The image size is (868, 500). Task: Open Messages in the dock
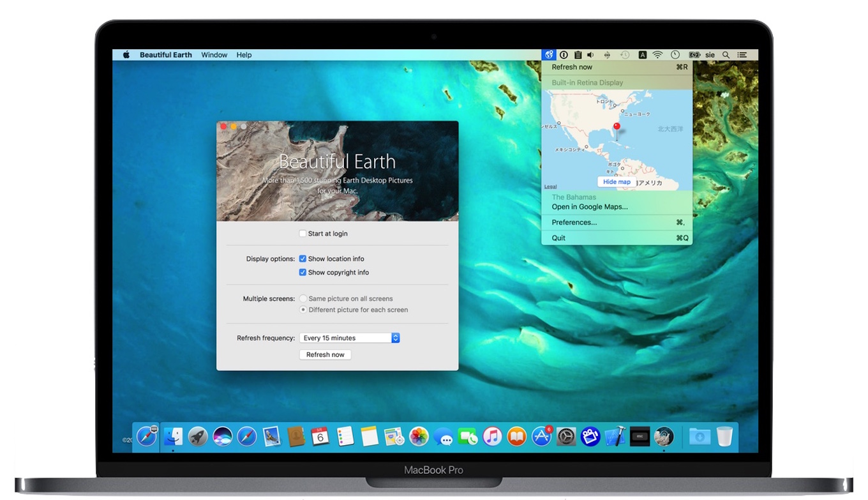pos(444,437)
